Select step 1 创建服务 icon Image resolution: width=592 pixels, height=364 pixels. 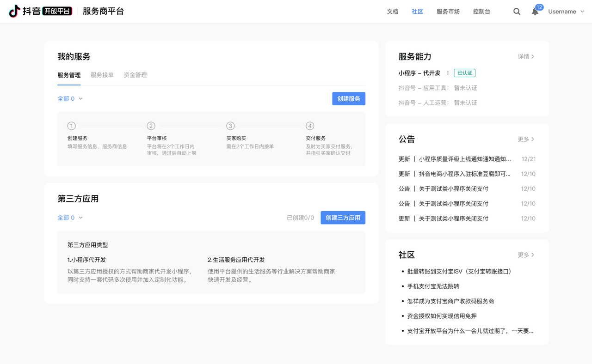click(72, 126)
